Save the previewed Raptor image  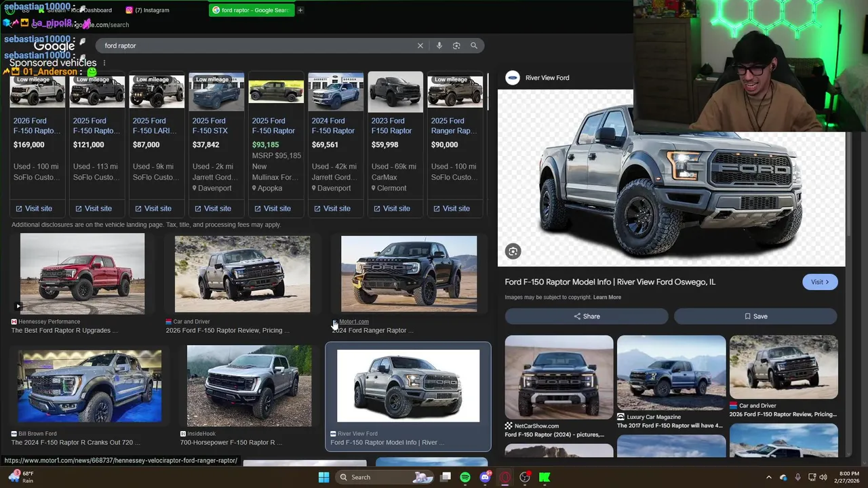click(x=755, y=317)
